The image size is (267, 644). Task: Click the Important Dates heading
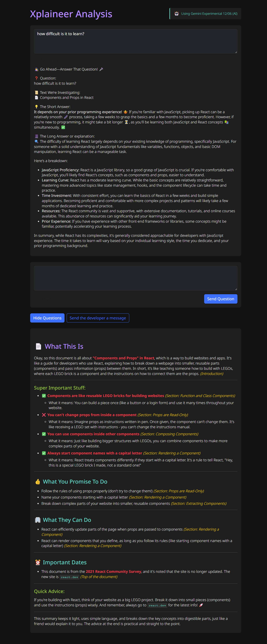coord(65,562)
